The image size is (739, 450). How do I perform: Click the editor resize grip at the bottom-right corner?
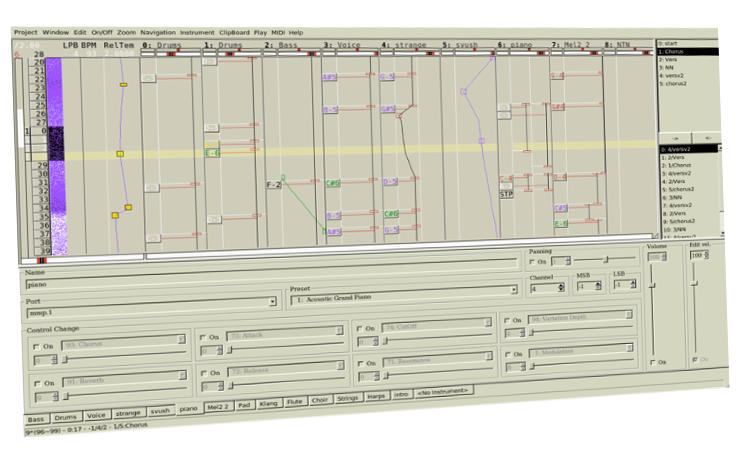click(x=655, y=235)
